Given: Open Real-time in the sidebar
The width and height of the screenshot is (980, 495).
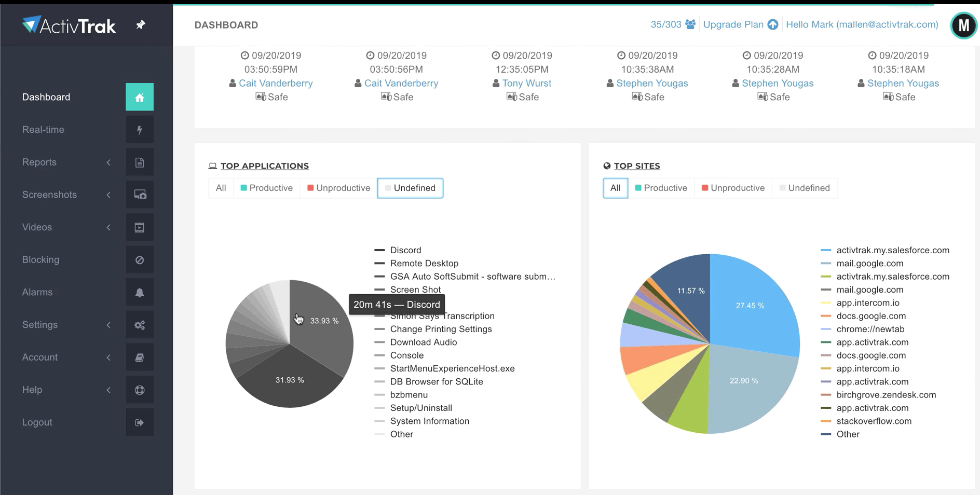Looking at the screenshot, I should [x=43, y=130].
